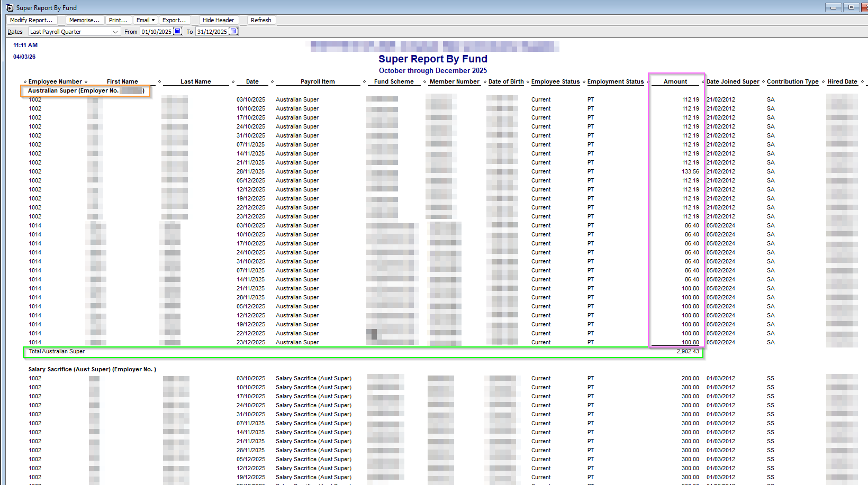Click the Date Joined Super column header
Image resolution: width=868 pixels, height=485 pixels.
coord(733,81)
